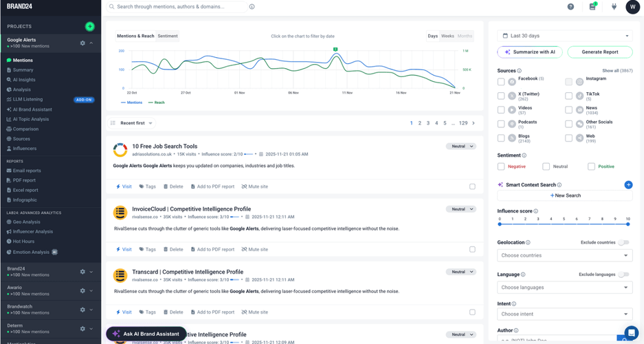
Task: Click the mentions search input field
Action: [177, 7]
